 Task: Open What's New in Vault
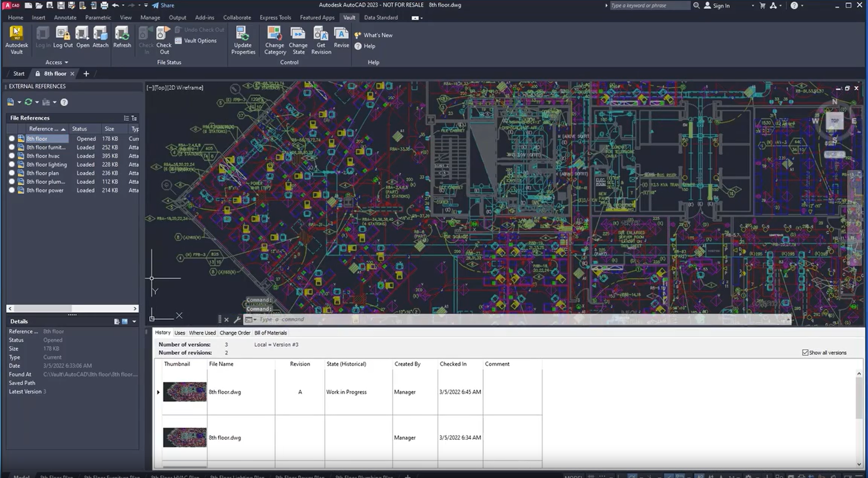click(x=373, y=35)
